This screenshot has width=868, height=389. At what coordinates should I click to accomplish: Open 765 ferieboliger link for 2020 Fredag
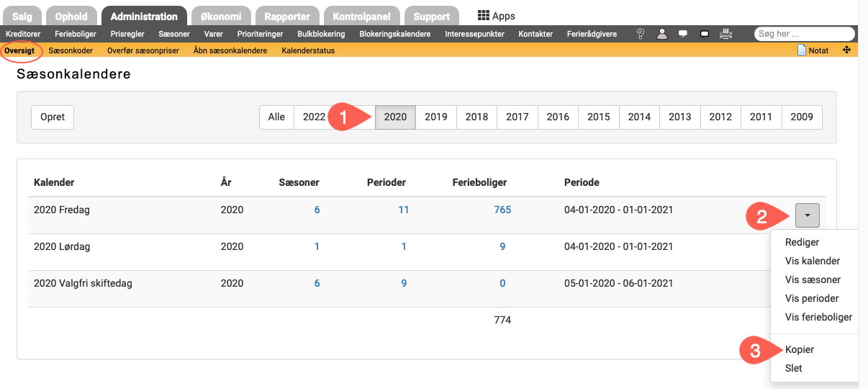tap(502, 210)
